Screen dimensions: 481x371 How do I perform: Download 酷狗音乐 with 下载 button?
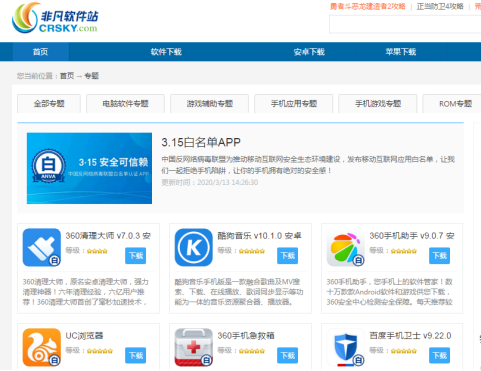tap(288, 256)
